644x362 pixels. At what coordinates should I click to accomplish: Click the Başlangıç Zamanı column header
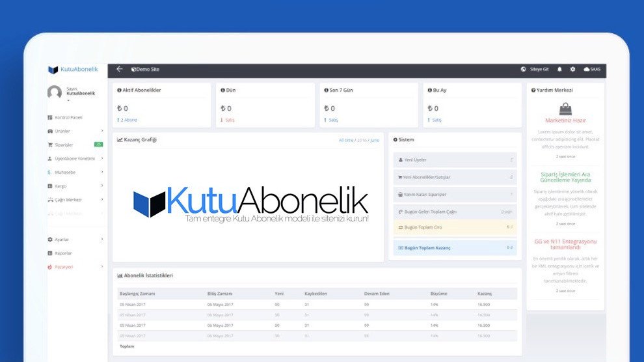click(137, 294)
